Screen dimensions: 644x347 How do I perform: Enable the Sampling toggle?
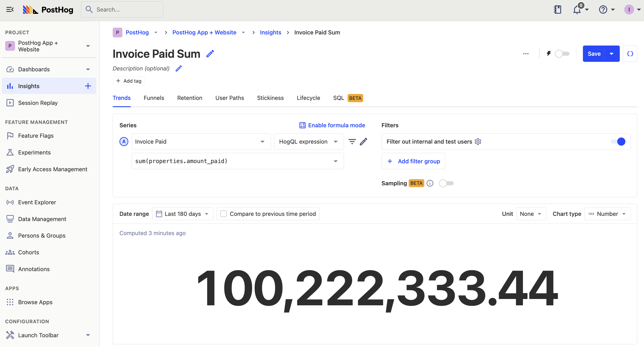click(446, 183)
